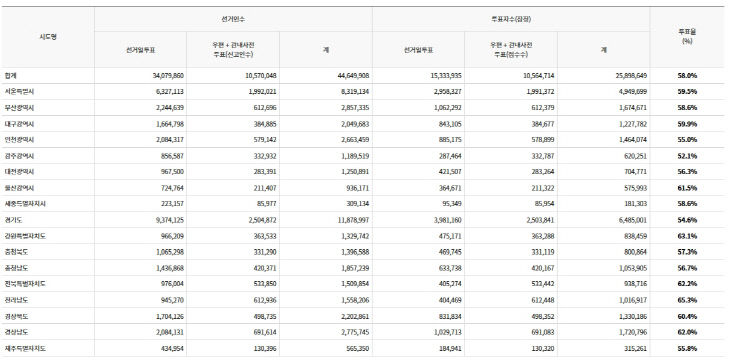Select the 울산광역시 row label
Image resolution: width=730 pixels, height=360 pixels.
pos(20,188)
